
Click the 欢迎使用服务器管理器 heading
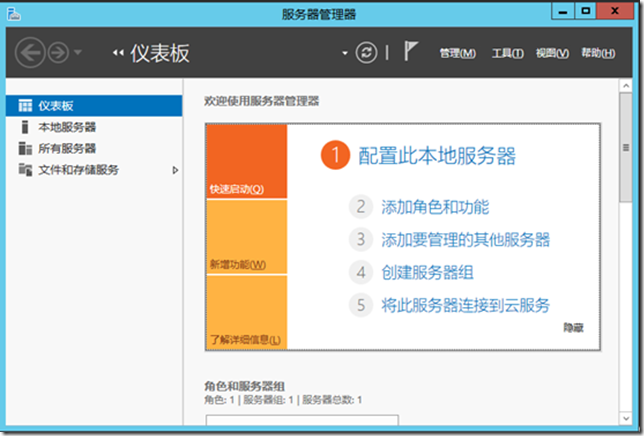(x=262, y=101)
